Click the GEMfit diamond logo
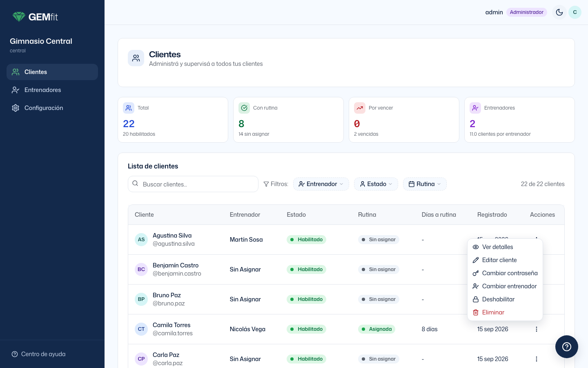The image size is (588, 368). (x=19, y=17)
